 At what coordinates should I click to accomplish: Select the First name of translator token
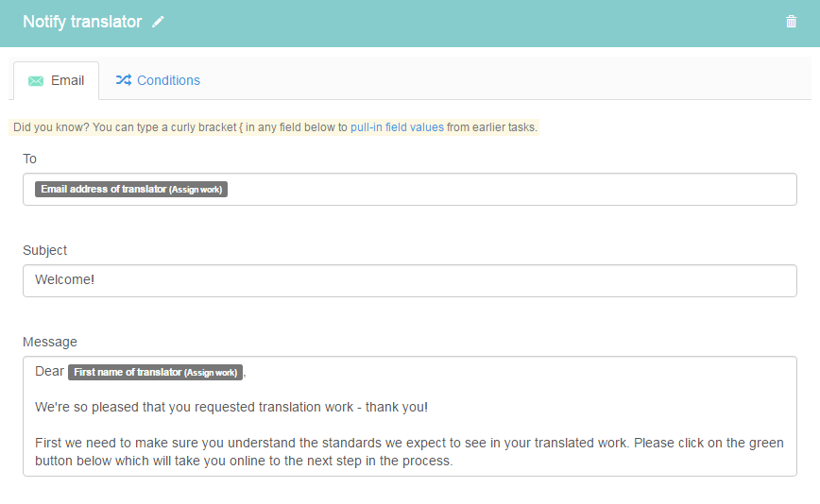coord(155,373)
